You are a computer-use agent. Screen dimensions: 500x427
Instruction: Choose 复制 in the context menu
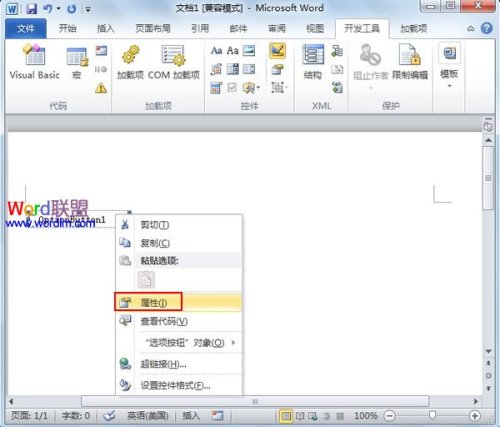click(179, 243)
